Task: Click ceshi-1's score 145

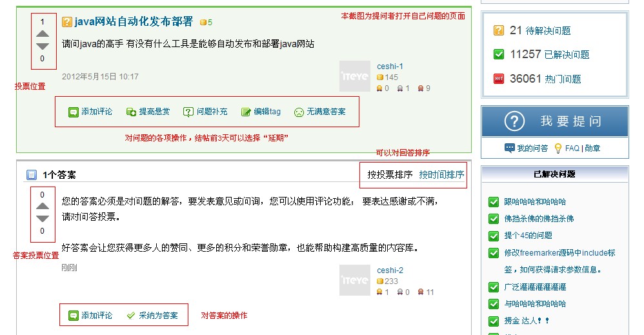Action: point(392,77)
